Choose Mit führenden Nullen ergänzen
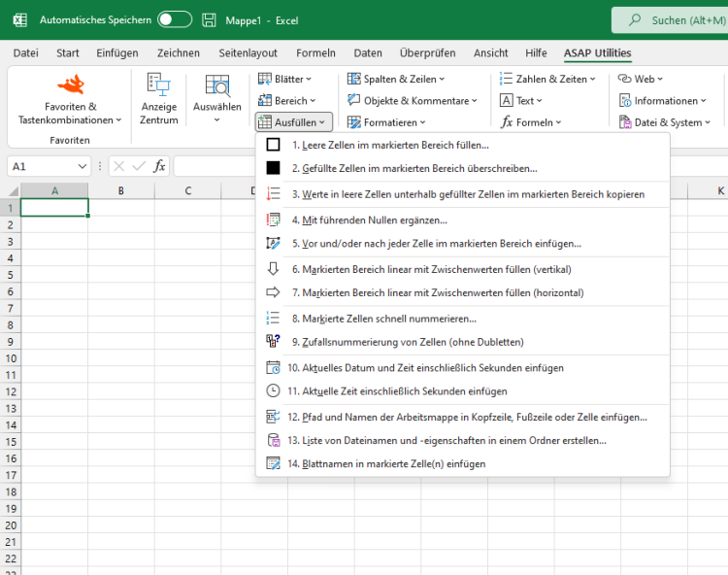Image resolution: width=728 pixels, height=575 pixels. coord(462,220)
